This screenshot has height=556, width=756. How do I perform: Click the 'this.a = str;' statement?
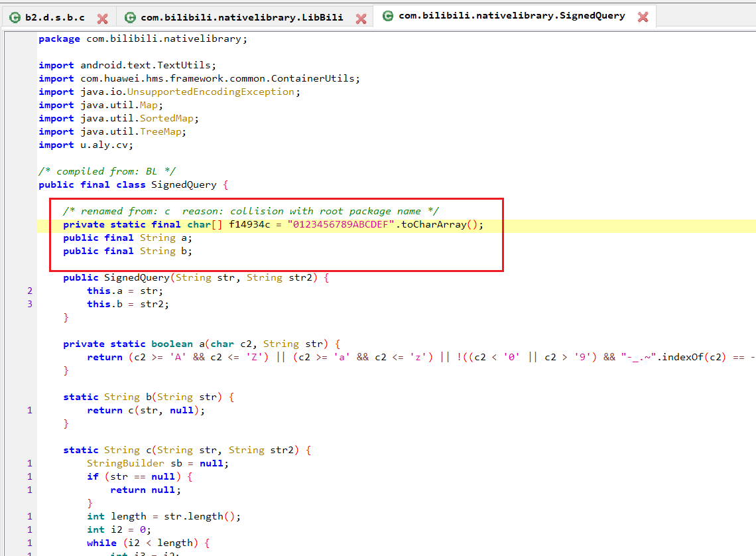coord(125,291)
